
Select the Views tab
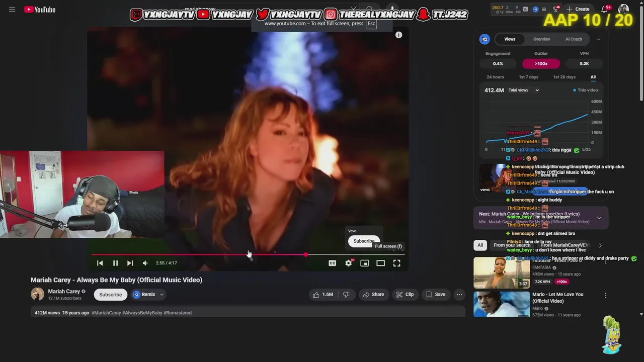510,39
